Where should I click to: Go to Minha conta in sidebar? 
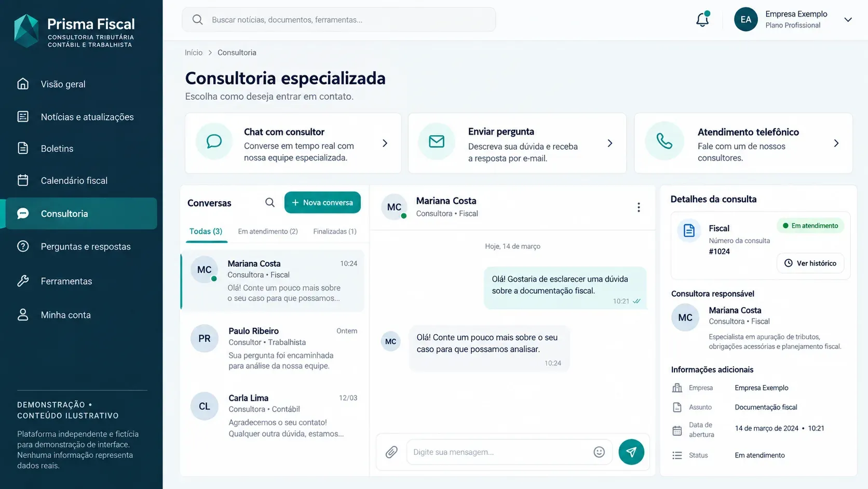click(x=82, y=315)
